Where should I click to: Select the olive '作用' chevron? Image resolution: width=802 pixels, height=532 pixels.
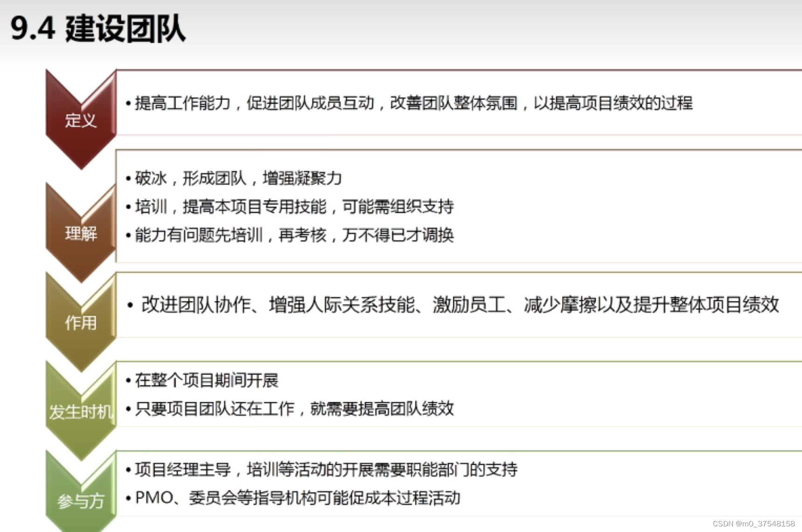pos(81,322)
